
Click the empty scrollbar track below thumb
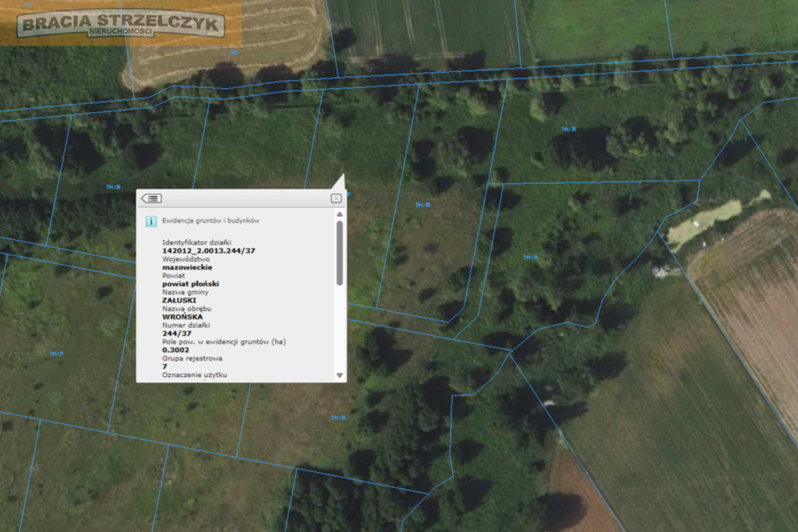tap(340, 328)
